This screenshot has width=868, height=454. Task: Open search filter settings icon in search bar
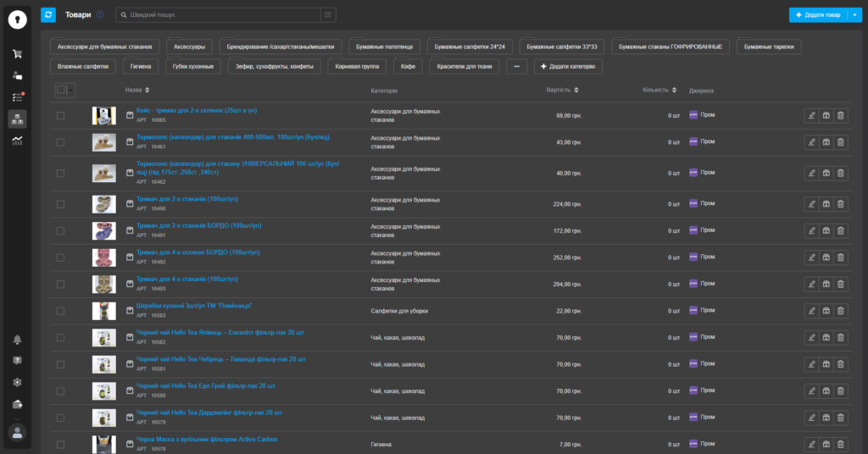click(x=328, y=14)
